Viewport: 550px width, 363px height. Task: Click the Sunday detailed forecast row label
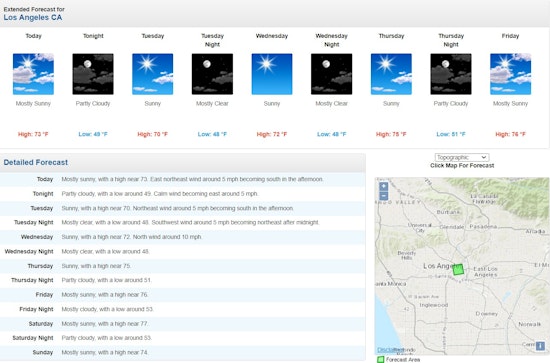pos(43,352)
